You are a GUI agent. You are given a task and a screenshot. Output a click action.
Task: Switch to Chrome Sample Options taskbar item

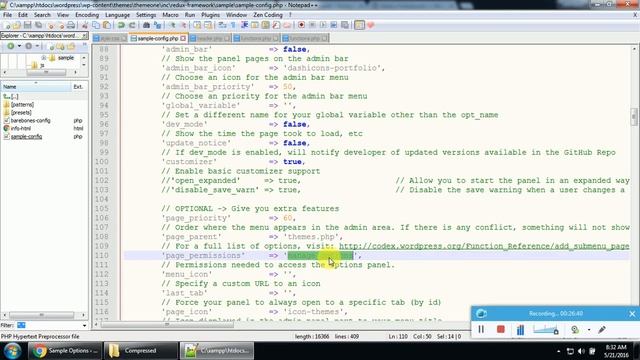click(x=64, y=351)
